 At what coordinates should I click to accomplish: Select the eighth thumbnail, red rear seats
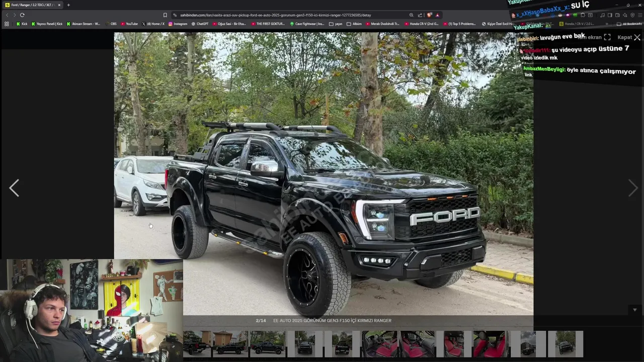click(x=454, y=344)
